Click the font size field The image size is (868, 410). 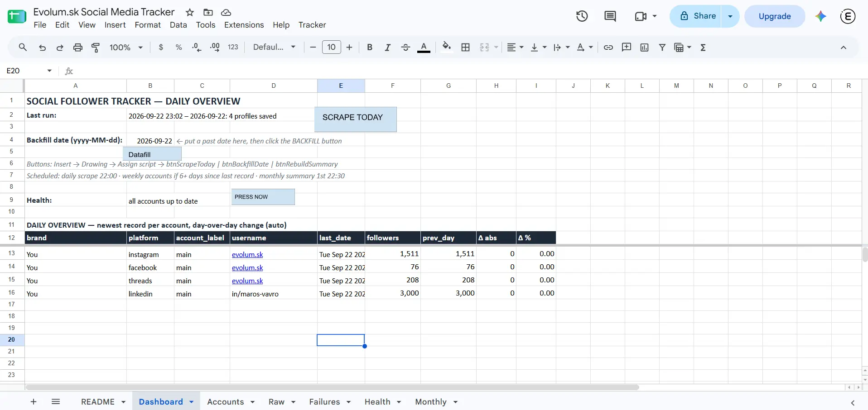pyautogui.click(x=331, y=47)
